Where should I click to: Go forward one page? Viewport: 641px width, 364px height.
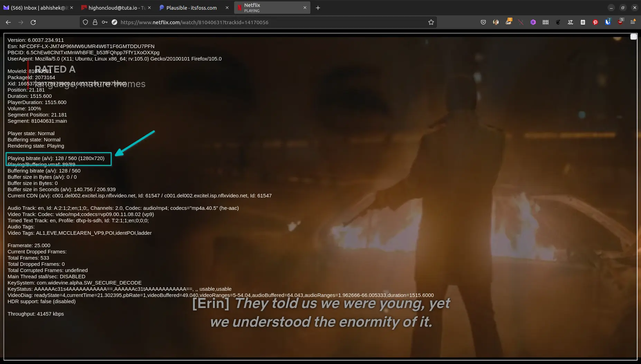tap(21, 22)
